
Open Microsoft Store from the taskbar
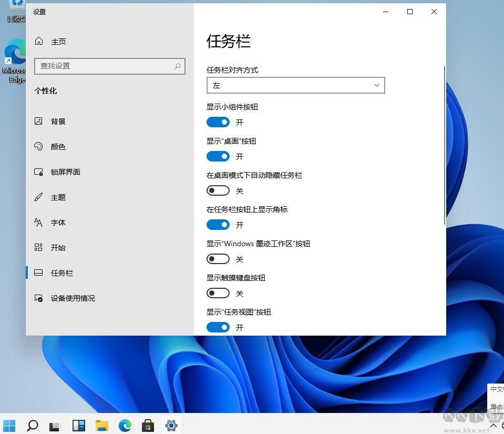pyautogui.click(x=148, y=425)
